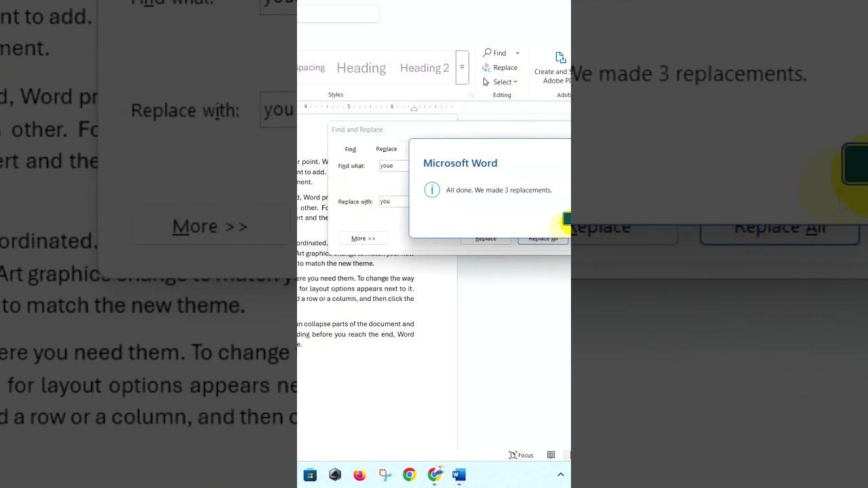Screen dimensions: 868x488
Task: Click the More >> button
Action: pos(363,239)
